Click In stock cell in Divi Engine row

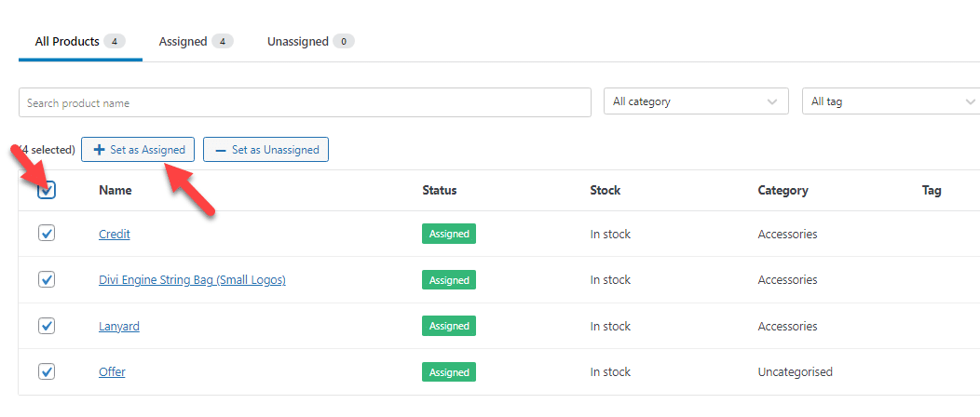[610, 280]
